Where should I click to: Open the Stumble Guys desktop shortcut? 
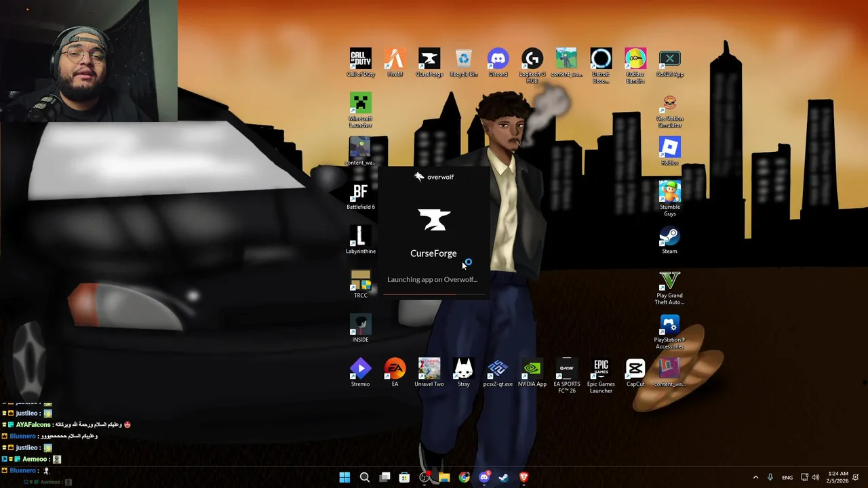670,199
